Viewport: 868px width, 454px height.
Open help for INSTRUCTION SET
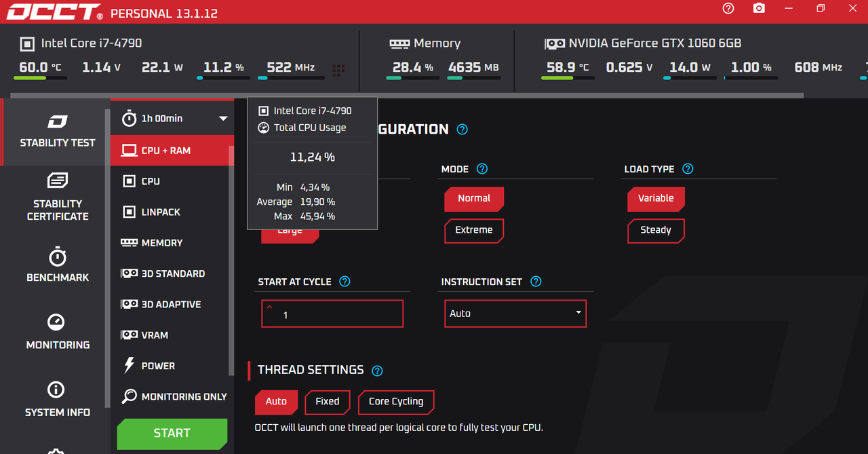pos(536,282)
